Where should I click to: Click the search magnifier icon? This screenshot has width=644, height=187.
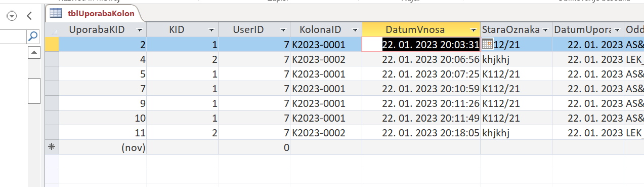(33, 36)
